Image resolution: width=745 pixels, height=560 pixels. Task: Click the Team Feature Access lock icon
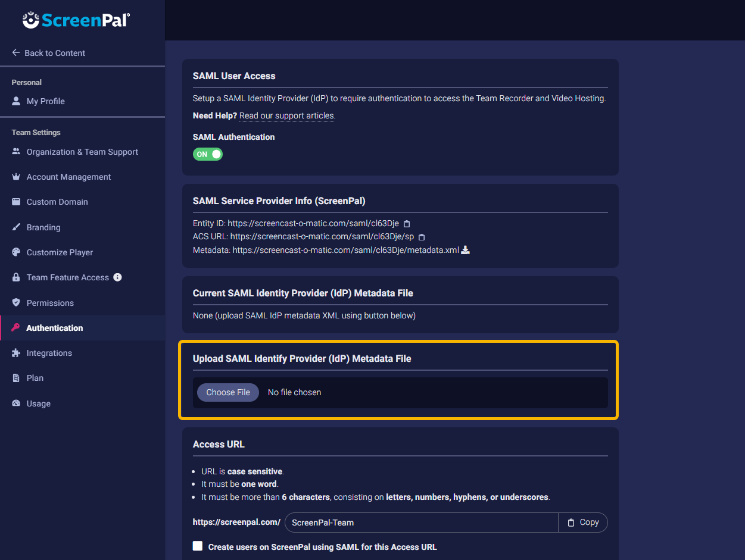pyautogui.click(x=16, y=277)
